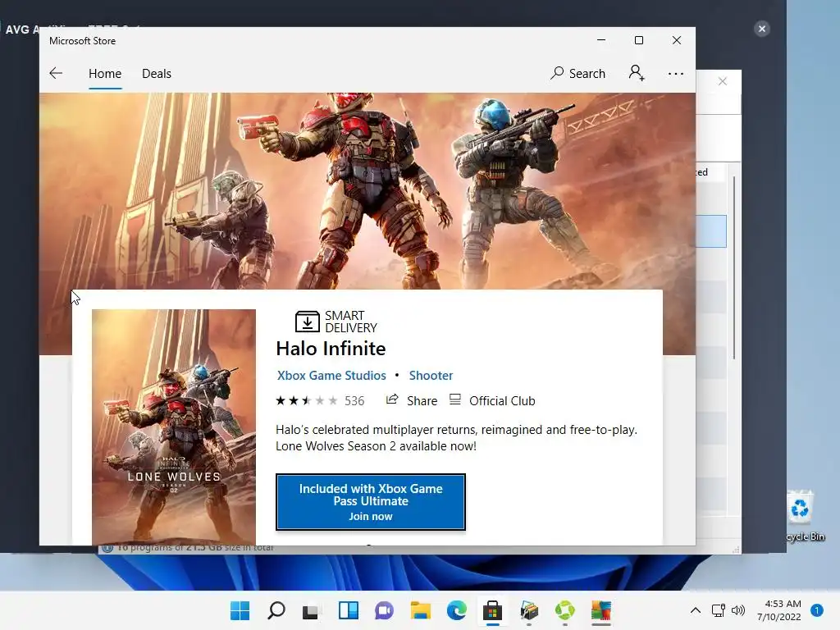
Task: Close the Microsoft Store window
Action: (x=677, y=40)
